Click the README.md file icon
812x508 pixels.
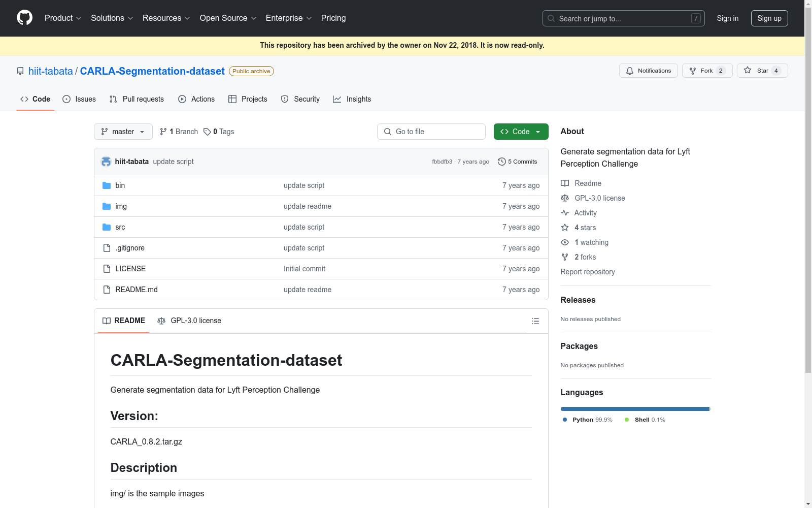coord(107,290)
